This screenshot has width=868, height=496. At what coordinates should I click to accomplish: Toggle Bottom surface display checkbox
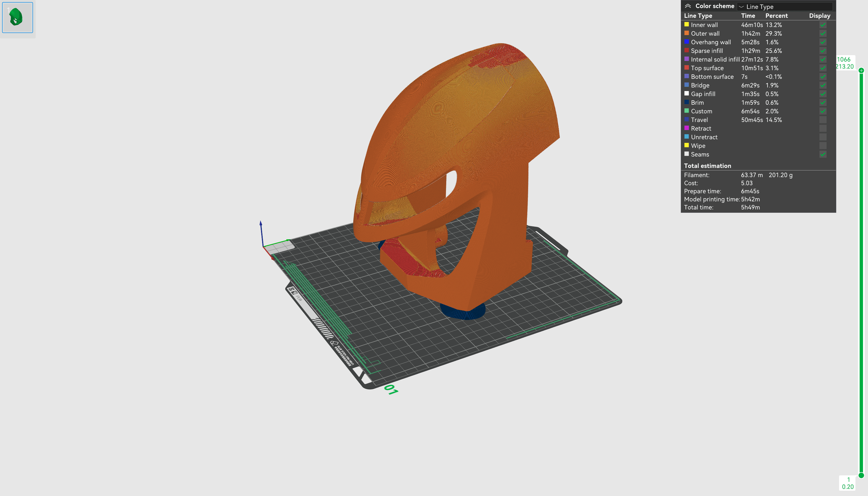click(823, 77)
